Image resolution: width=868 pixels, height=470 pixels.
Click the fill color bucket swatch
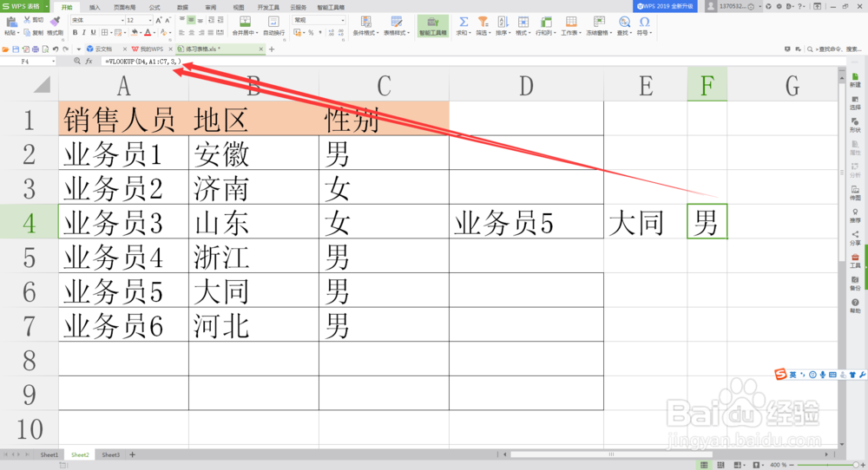pyautogui.click(x=134, y=33)
